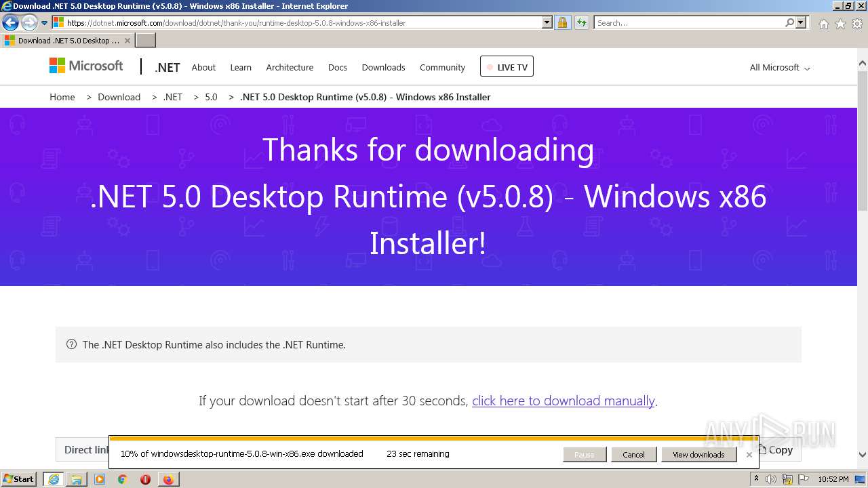This screenshot has height=488, width=868.
Task: Open the Downloads menu item
Action: (383, 67)
